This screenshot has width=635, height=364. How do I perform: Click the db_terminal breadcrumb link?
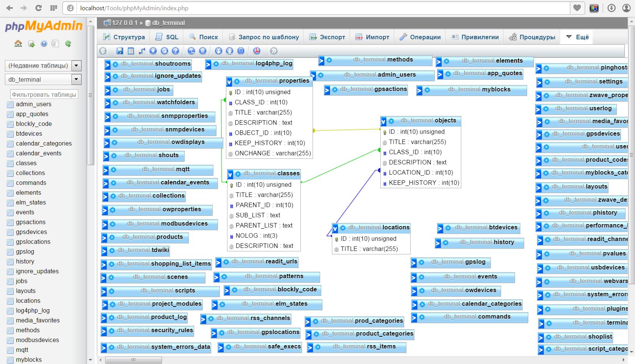pos(168,23)
